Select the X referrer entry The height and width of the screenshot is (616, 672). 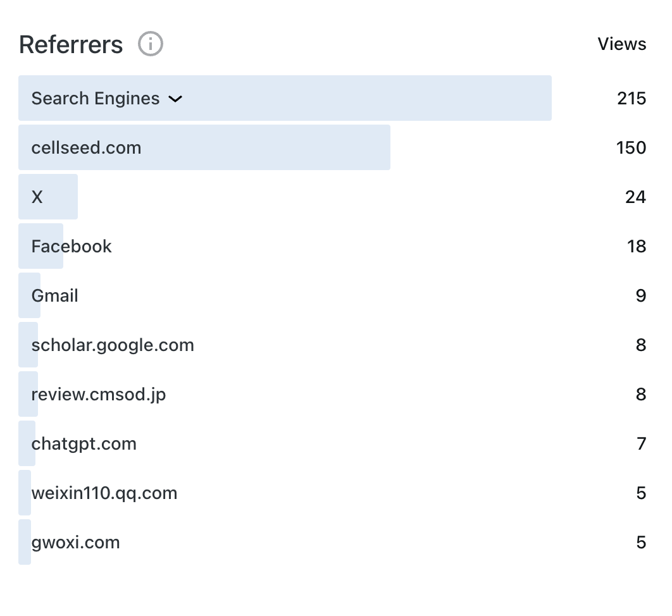[x=37, y=197]
